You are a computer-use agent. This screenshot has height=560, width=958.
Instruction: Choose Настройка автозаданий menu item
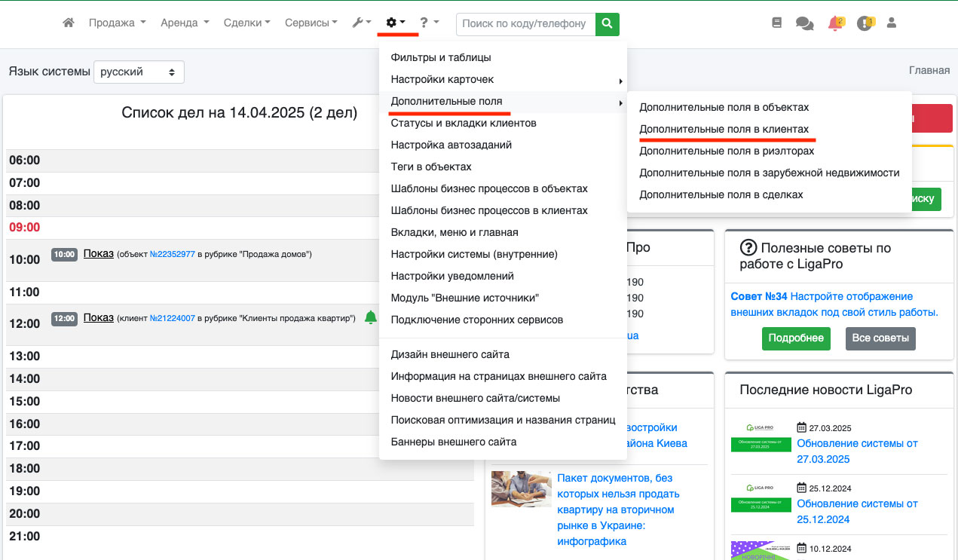(451, 145)
